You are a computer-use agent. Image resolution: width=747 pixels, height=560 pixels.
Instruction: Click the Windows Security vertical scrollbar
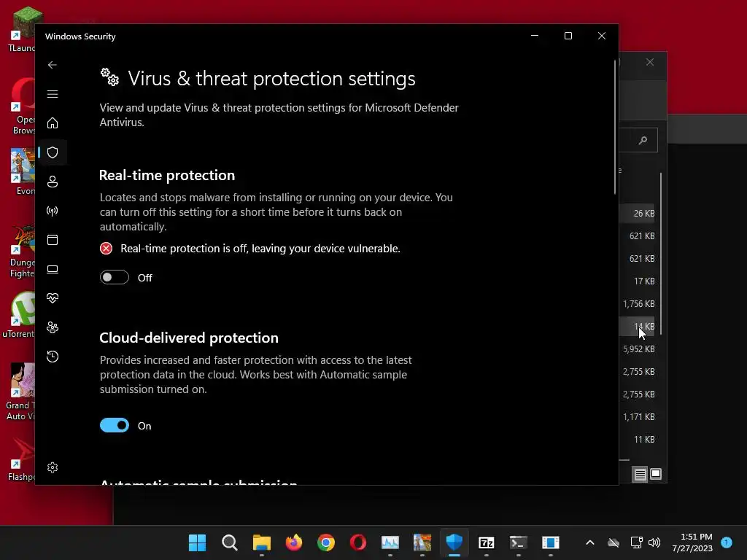click(x=614, y=128)
